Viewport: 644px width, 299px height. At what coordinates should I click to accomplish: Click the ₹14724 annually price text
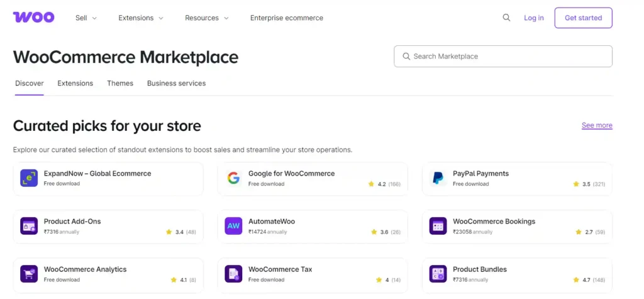click(x=268, y=232)
